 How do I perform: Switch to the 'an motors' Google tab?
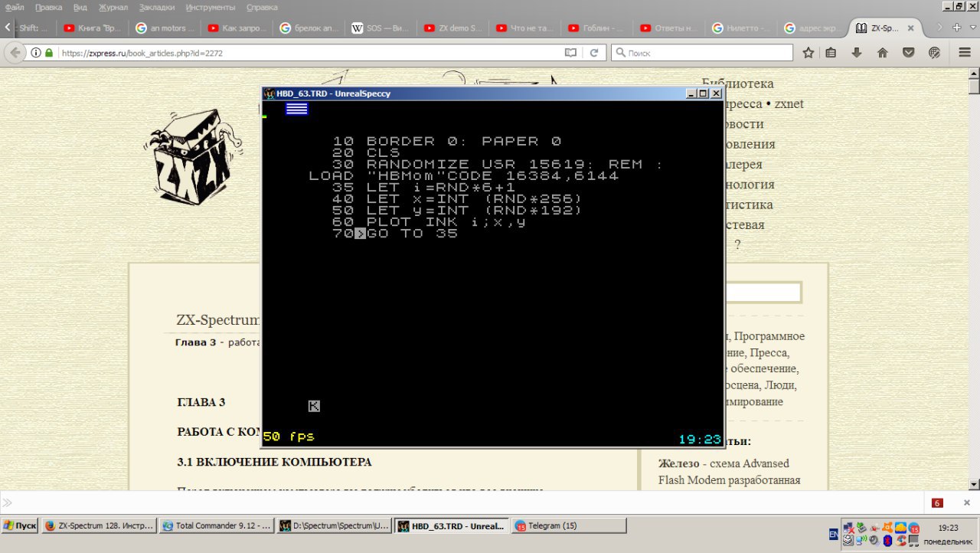165,28
